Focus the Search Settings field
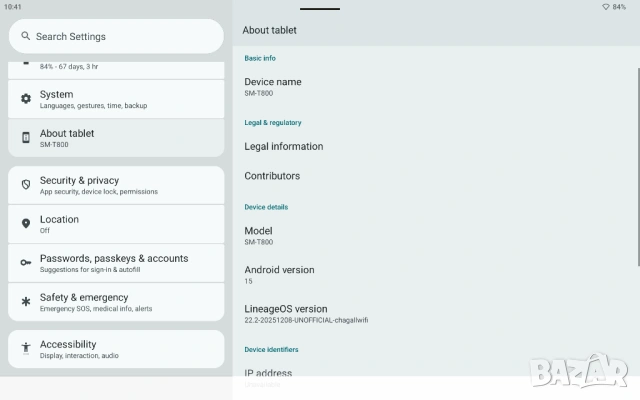Viewport: 640px width, 400px height. pos(116,36)
